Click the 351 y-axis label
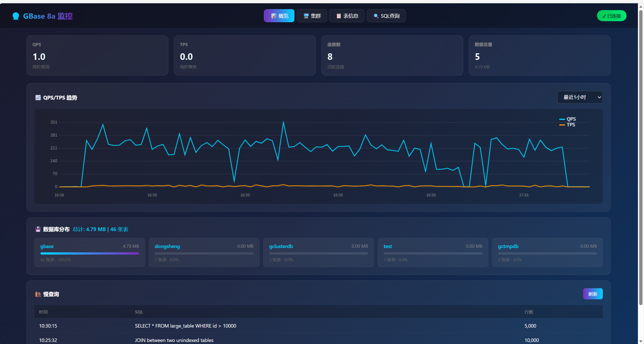The image size is (644, 344). coord(54,122)
